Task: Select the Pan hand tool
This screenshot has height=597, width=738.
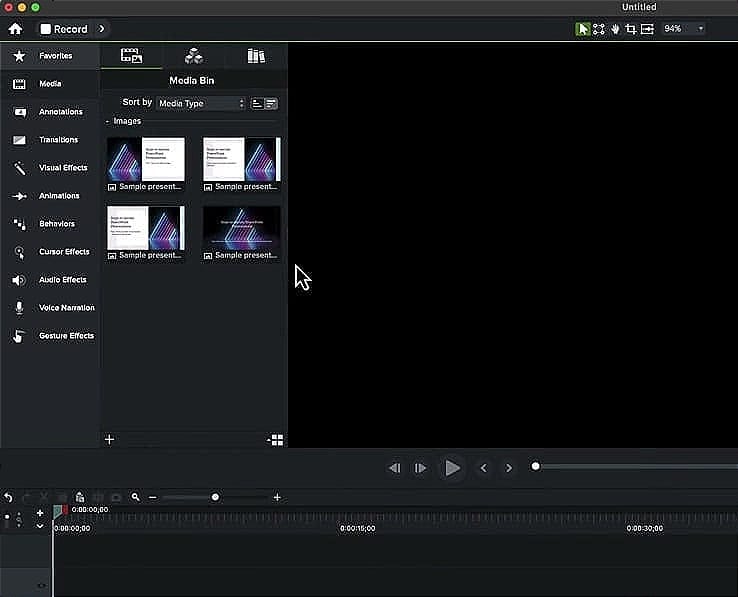Action: (615, 29)
